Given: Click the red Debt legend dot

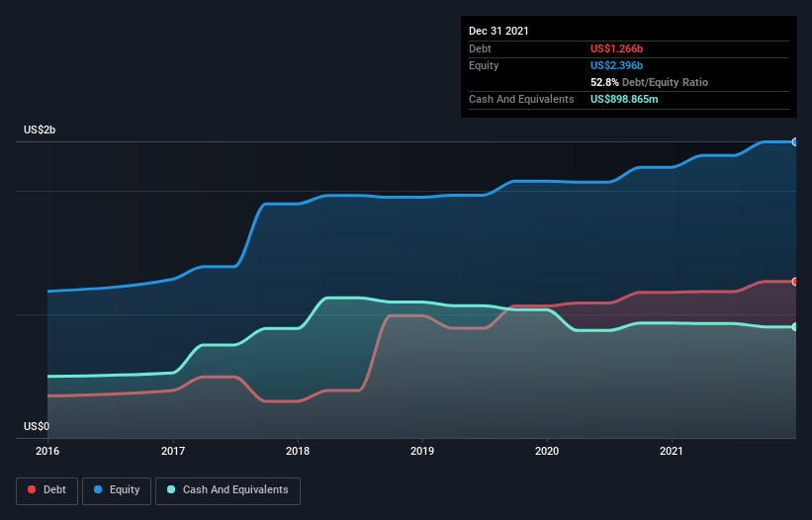Looking at the screenshot, I should (x=32, y=489).
